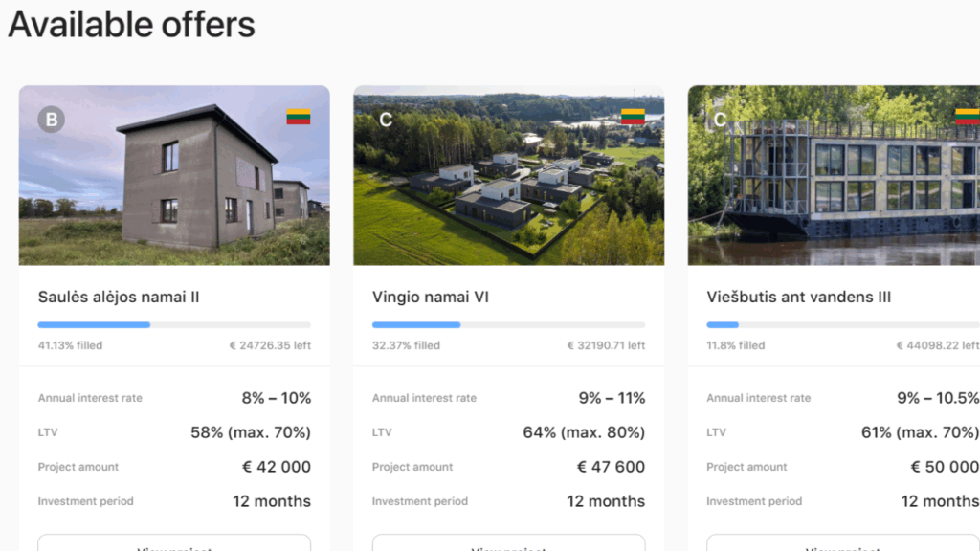Click the B risk rating badge
This screenshot has width=980, height=551.
tap(52, 120)
